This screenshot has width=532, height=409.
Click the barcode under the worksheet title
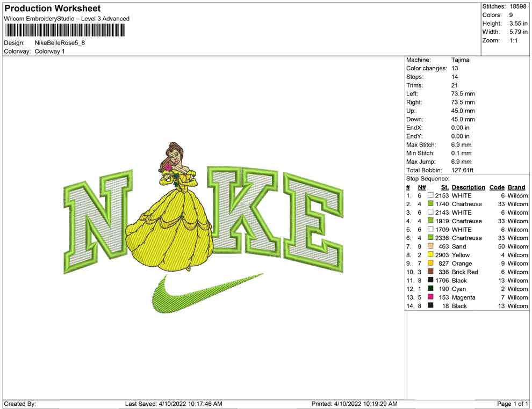coord(65,30)
